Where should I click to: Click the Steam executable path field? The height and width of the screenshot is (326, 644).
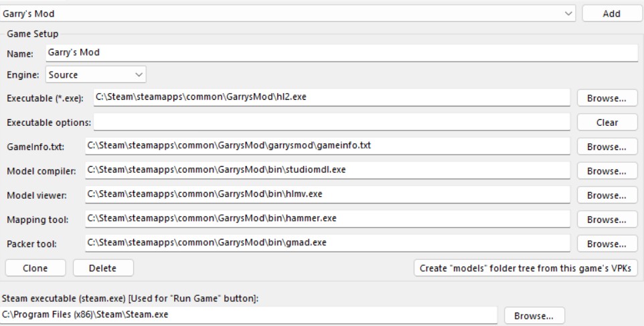(x=248, y=315)
